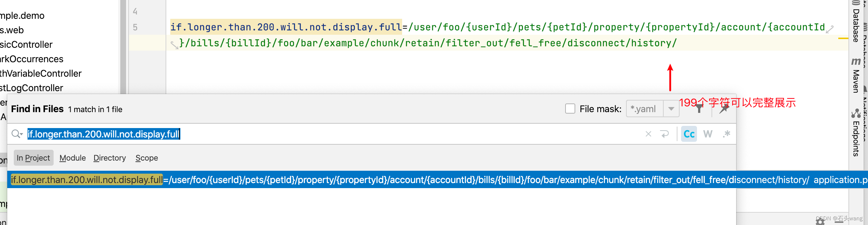Pin the Find in Files dialog
Image resolution: width=868 pixels, height=225 pixels.
click(724, 109)
